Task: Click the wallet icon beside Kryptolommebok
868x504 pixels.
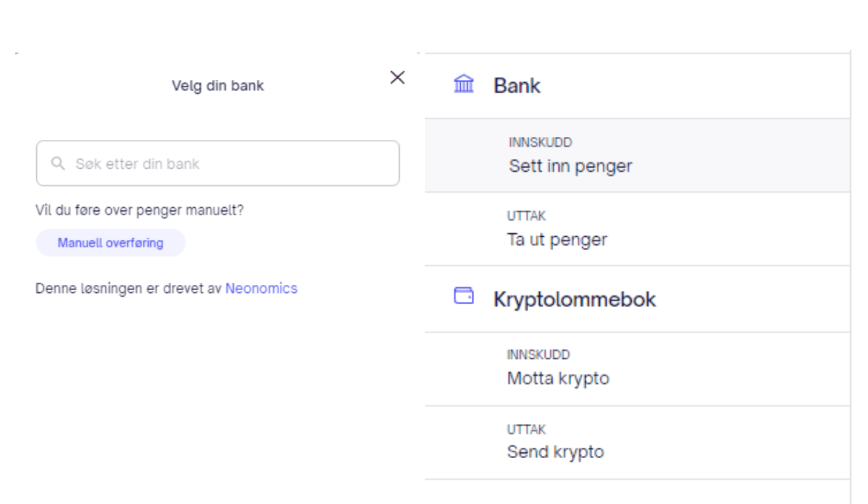Action: pyautogui.click(x=464, y=297)
